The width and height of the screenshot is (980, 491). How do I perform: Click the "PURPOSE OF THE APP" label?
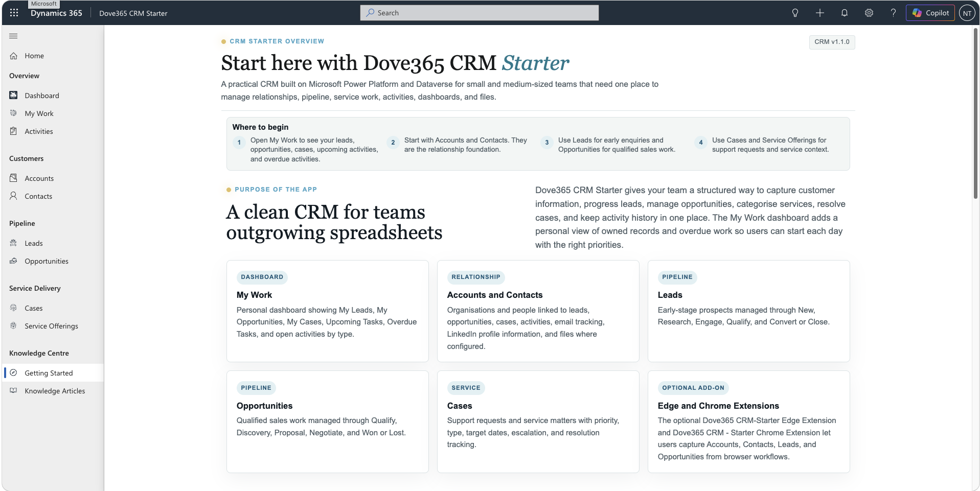[x=276, y=189]
